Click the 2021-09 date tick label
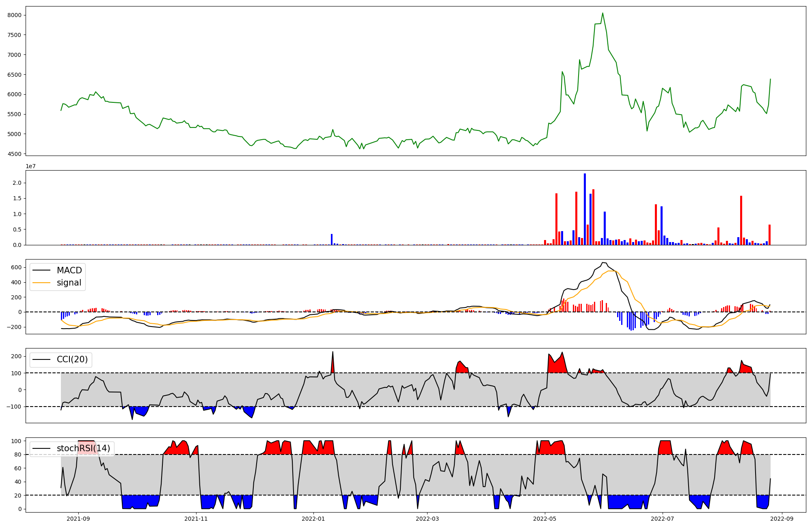 [x=78, y=518]
